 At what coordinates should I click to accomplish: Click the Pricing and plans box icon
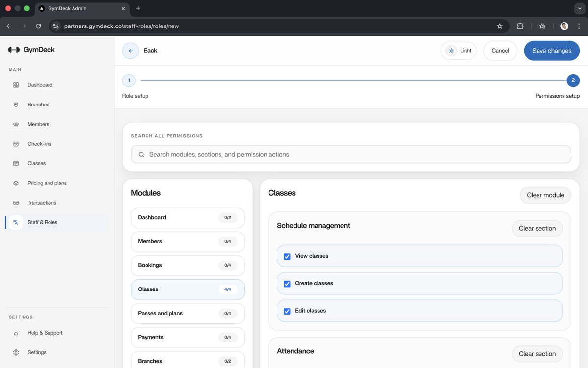point(16,183)
